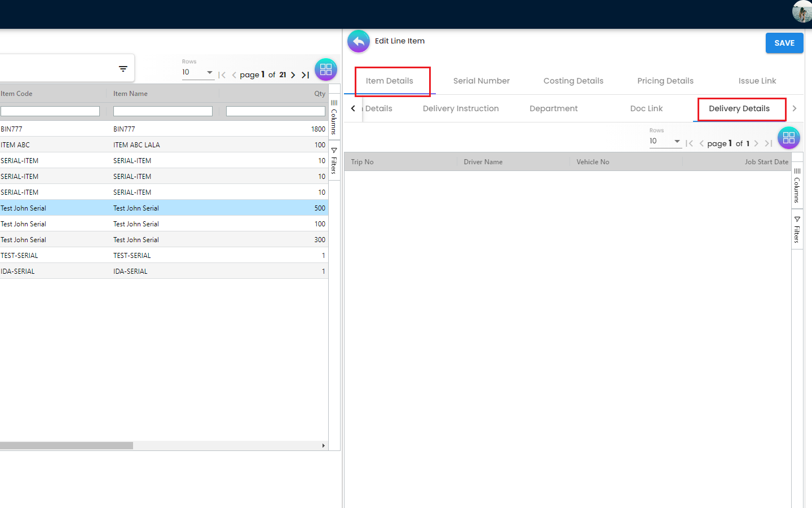Open Filters panel in the delivery grid

797,229
